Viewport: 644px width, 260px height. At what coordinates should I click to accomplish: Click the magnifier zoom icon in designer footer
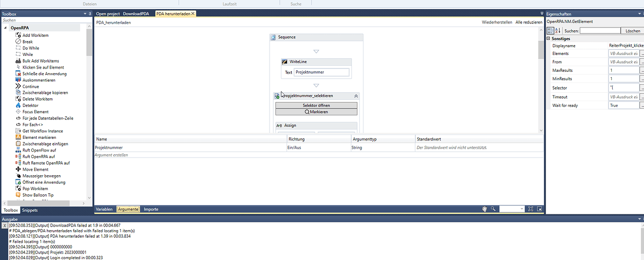pyautogui.click(x=493, y=209)
